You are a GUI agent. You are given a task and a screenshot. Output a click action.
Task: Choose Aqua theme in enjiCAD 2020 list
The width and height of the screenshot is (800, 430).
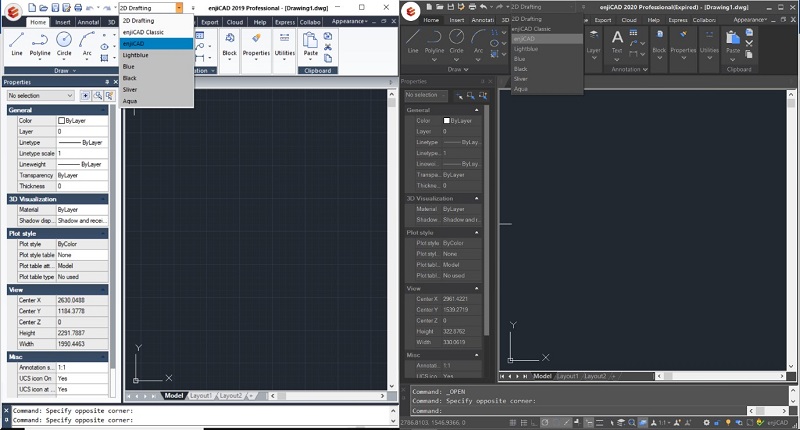(x=547, y=89)
